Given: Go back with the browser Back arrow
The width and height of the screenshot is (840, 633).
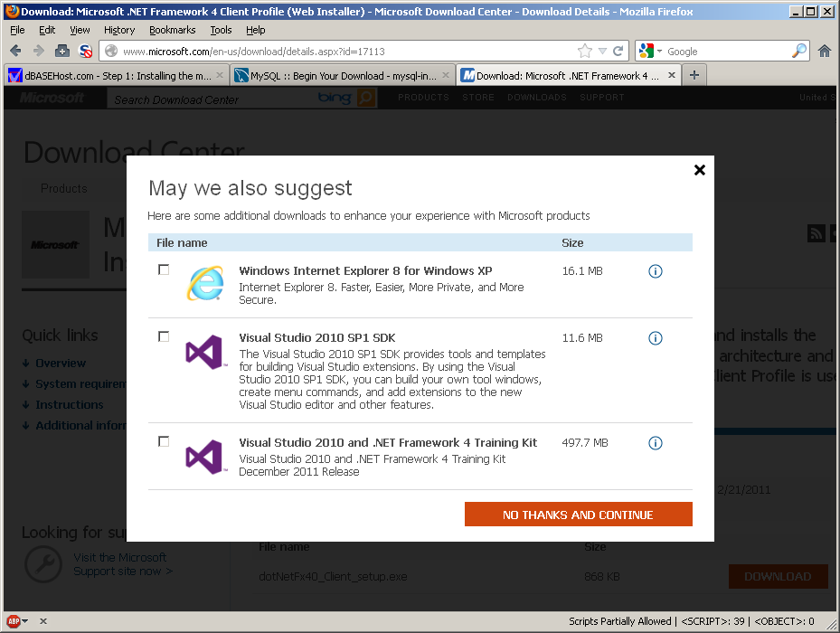Looking at the screenshot, I should coord(15,51).
